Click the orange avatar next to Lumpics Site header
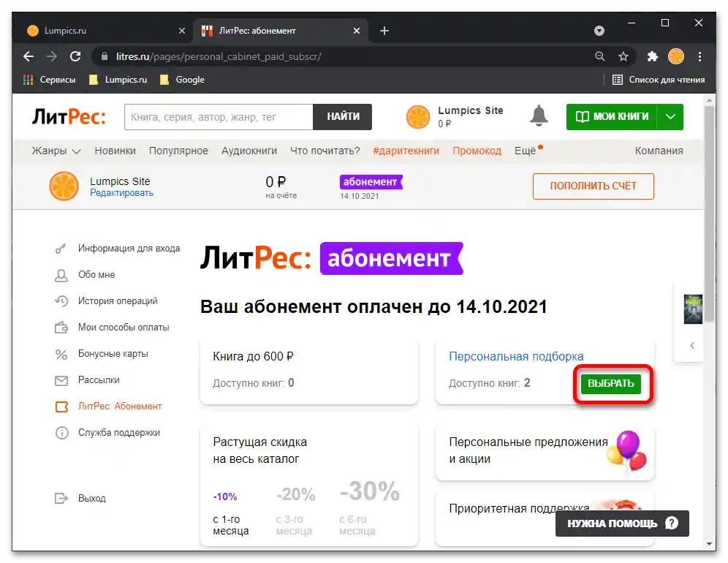This screenshot has height=563, width=728. 418,117
